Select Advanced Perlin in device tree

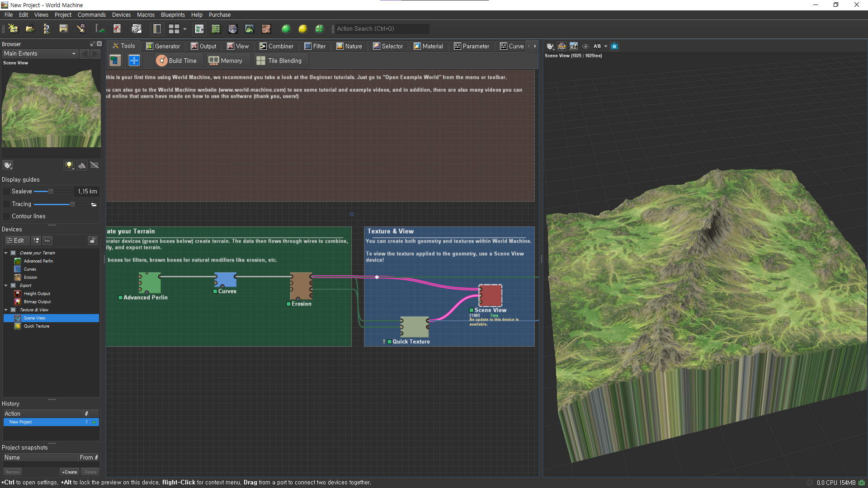(38, 261)
